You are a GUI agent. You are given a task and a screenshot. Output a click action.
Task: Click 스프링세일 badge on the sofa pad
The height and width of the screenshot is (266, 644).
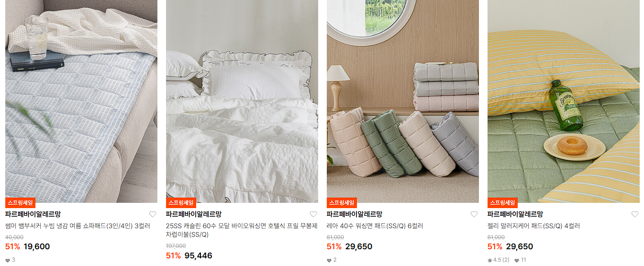pos(20,203)
